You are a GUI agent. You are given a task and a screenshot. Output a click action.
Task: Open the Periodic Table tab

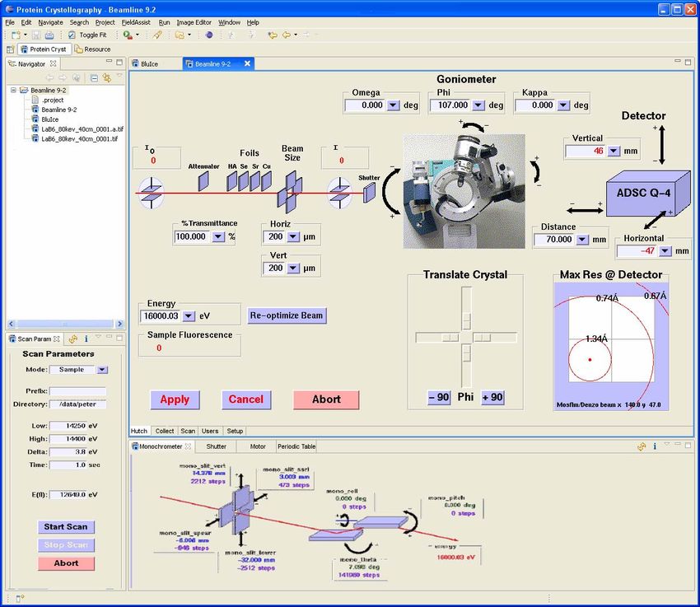pyautogui.click(x=296, y=446)
